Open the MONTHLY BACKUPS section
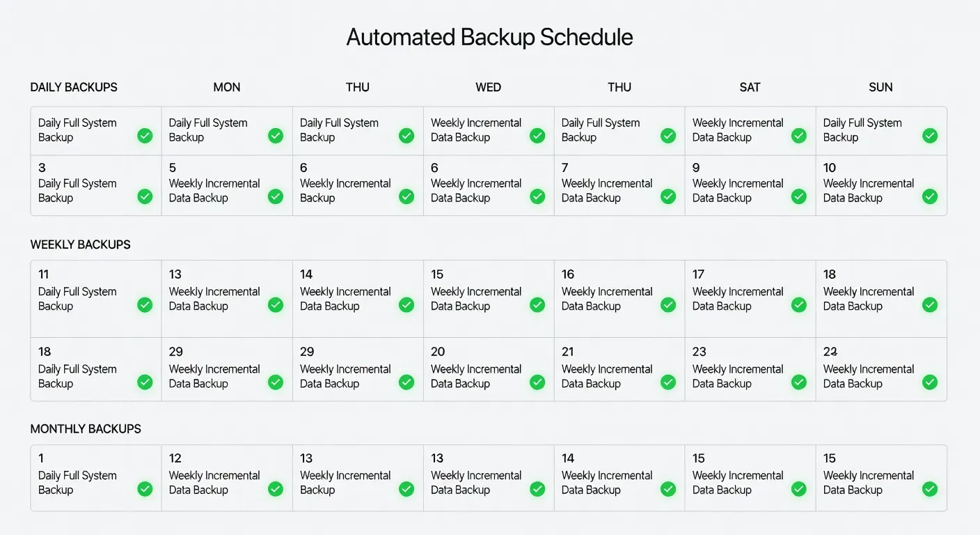Screen dimensions: 980x535 click(86, 428)
